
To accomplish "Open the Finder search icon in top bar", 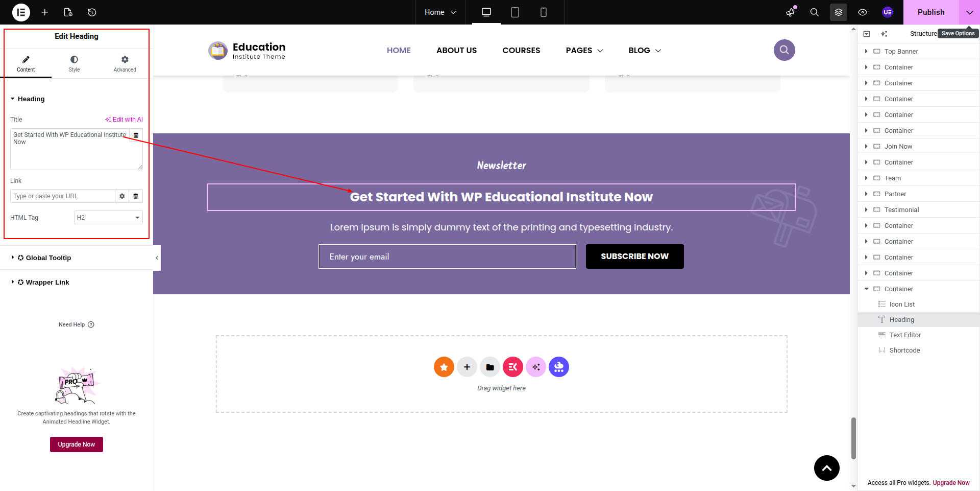I will tap(814, 12).
